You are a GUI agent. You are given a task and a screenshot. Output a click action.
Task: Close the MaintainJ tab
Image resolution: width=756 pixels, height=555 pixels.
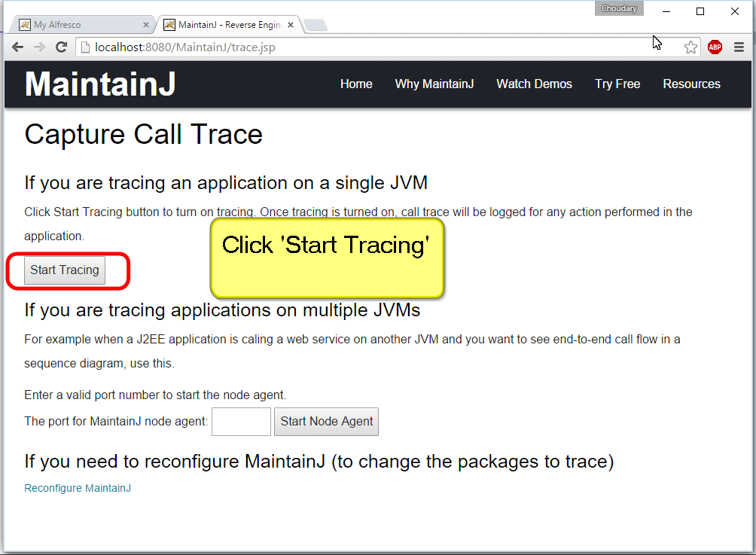coord(291,25)
